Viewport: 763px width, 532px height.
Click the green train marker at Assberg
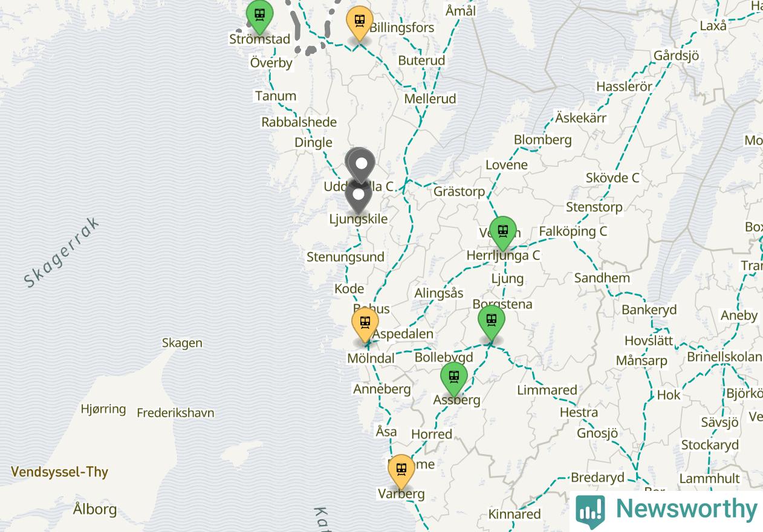tap(453, 380)
